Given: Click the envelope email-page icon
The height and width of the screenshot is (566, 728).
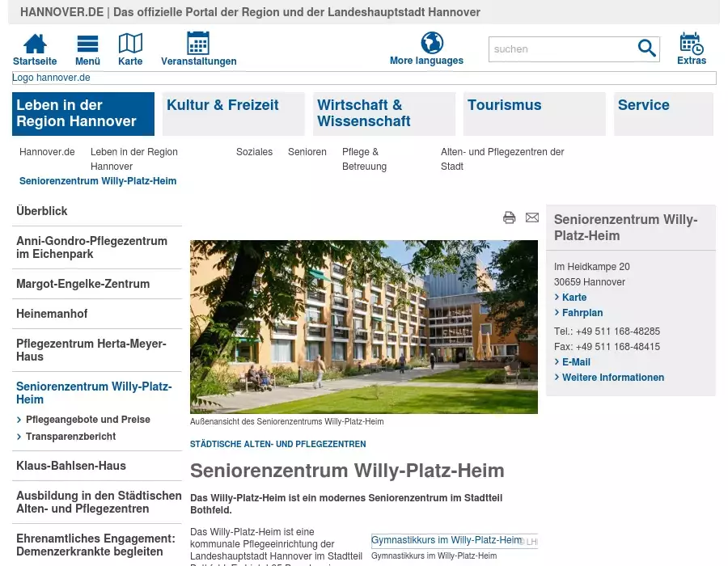Looking at the screenshot, I should pos(531,218).
